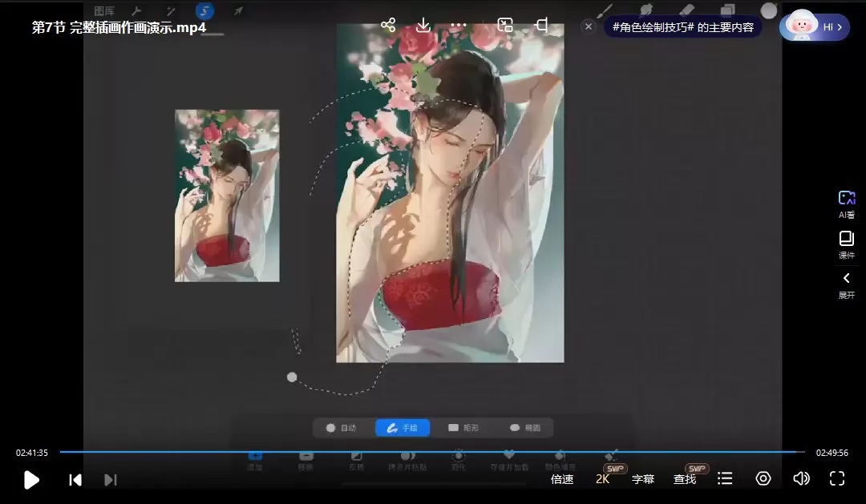866x504 pixels.
Task: Open the 课件 courseware panel
Action: pos(847,244)
